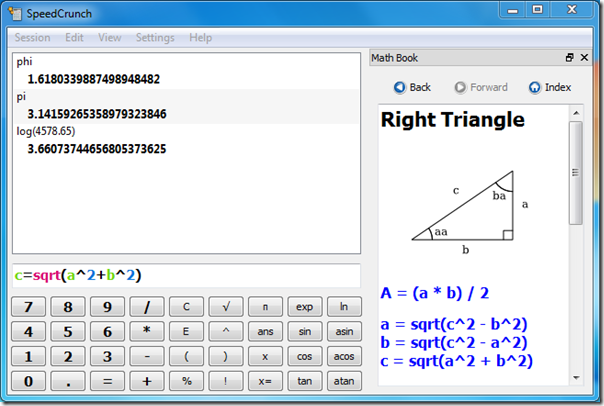This screenshot has height=406, width=604.
Task: Undock the Math Book panel
Action: point(570,57)
